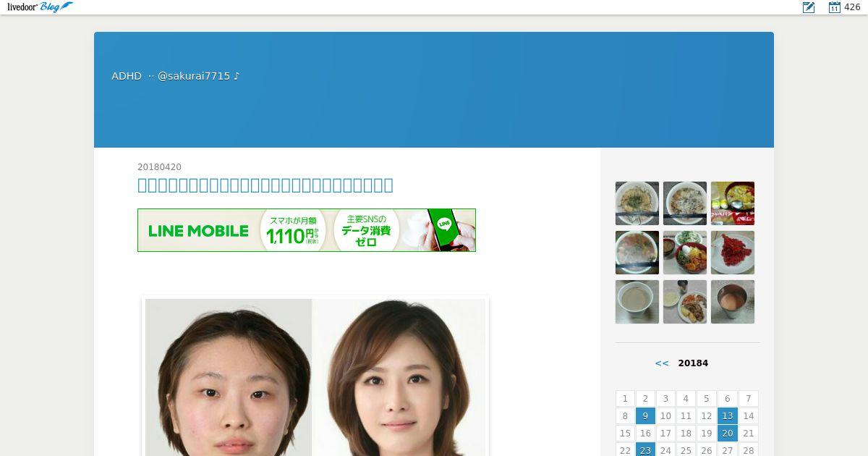Open the red food thumbnail

(x=733, y=253)
